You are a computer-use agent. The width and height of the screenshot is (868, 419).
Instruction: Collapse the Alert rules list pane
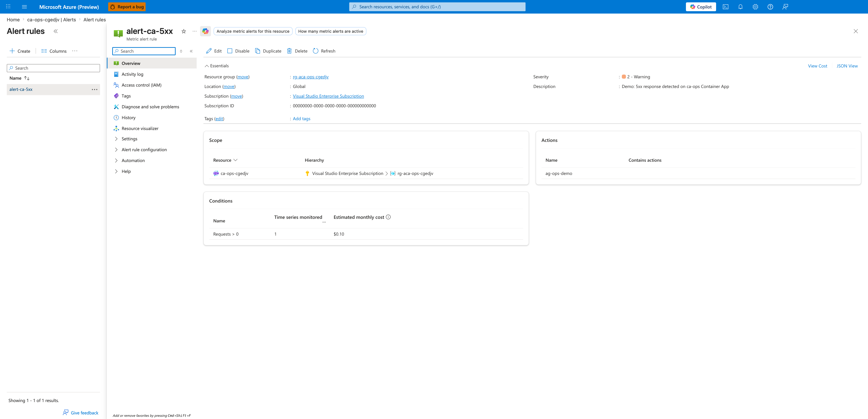(56, 31)
